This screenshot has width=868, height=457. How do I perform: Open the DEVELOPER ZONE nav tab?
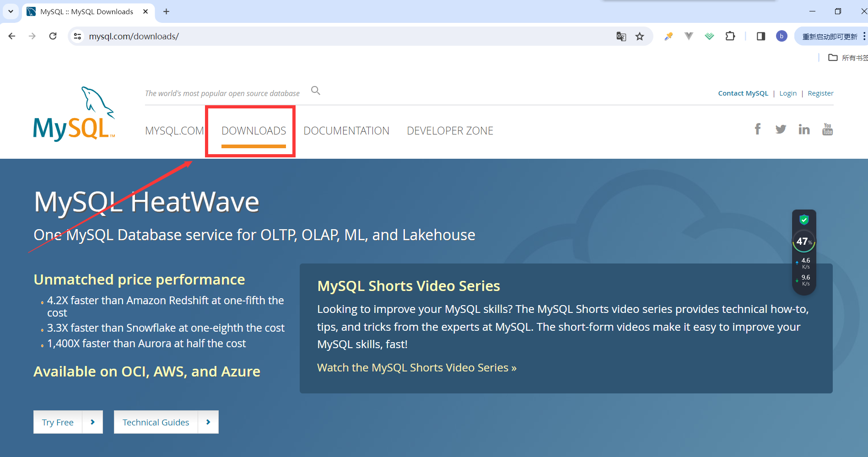tap(450, 131)
